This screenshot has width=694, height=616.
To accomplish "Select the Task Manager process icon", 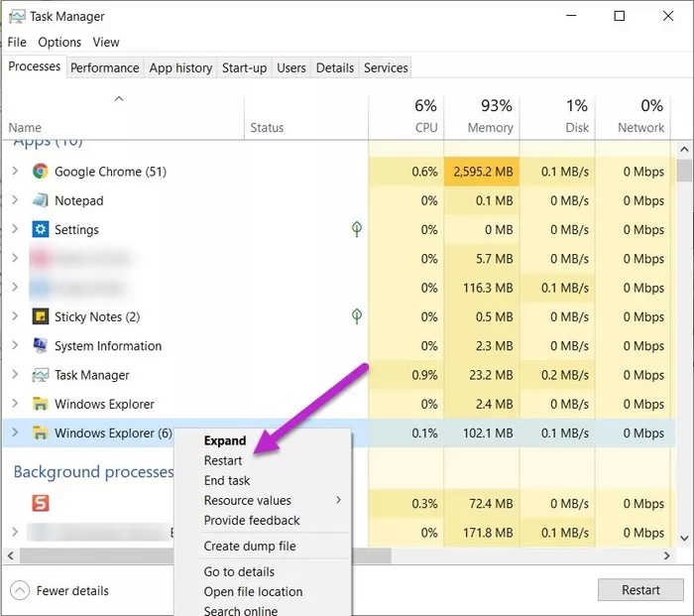I will (41, 375).
